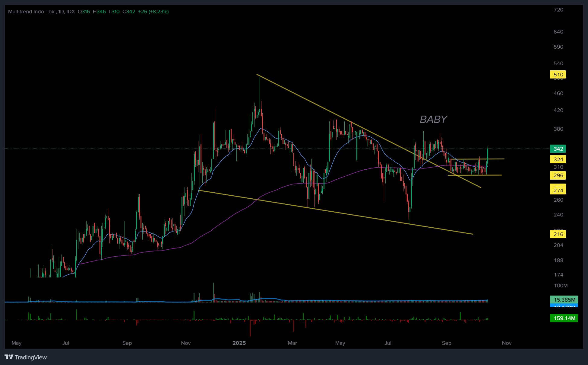Click the 15.385M volume value label
Viewport: 588px width, 365px height.
(564, 300)
